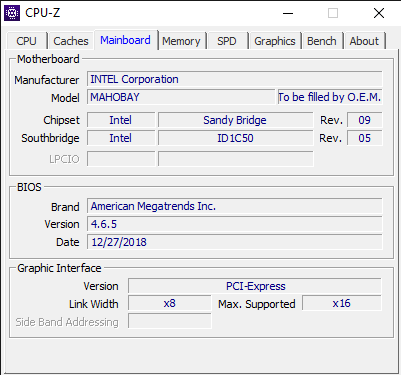
Task: Open the About tab
Action: (x=364, y=41)
